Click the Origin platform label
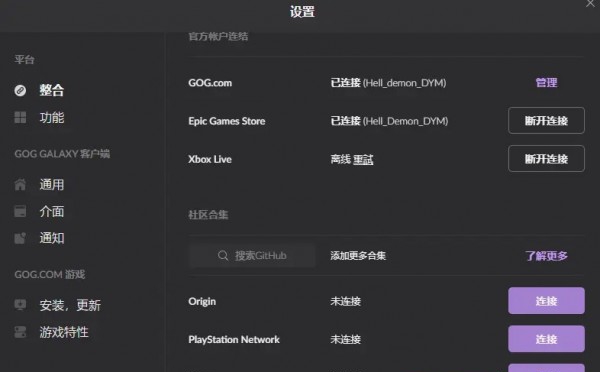600x372 pixels. (202, 302)
